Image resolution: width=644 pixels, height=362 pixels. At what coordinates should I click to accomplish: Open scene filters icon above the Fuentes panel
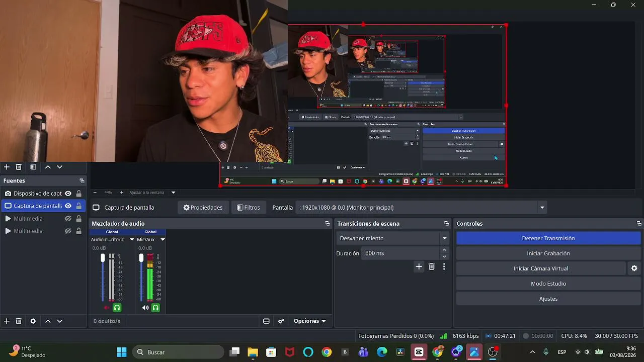click(x=33, y=167)
